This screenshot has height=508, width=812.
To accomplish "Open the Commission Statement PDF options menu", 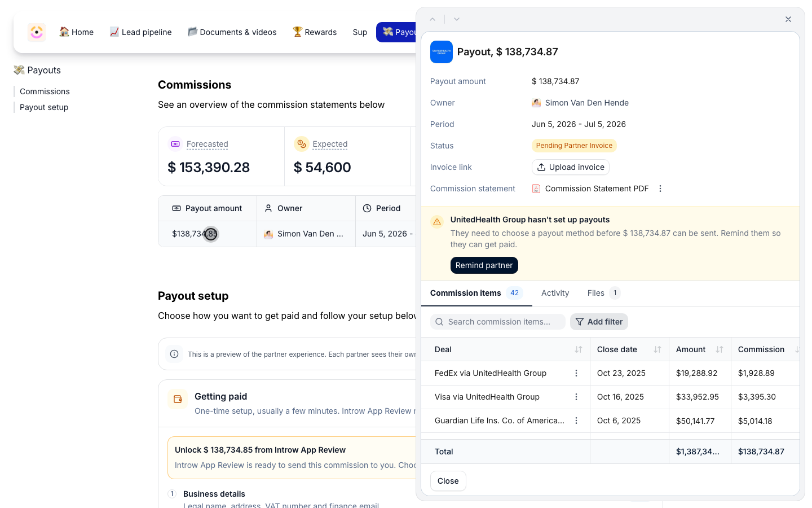I will point(660,189).
